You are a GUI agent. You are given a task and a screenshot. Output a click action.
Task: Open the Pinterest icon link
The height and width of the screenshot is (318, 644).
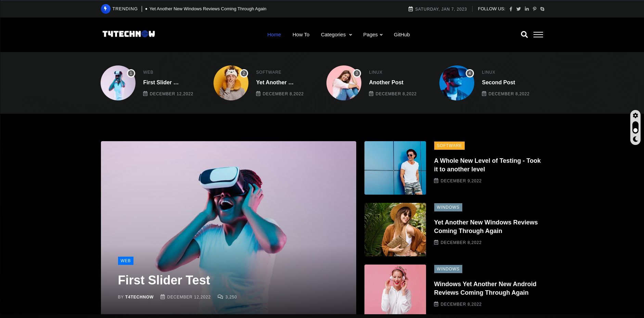pos(534,9)
